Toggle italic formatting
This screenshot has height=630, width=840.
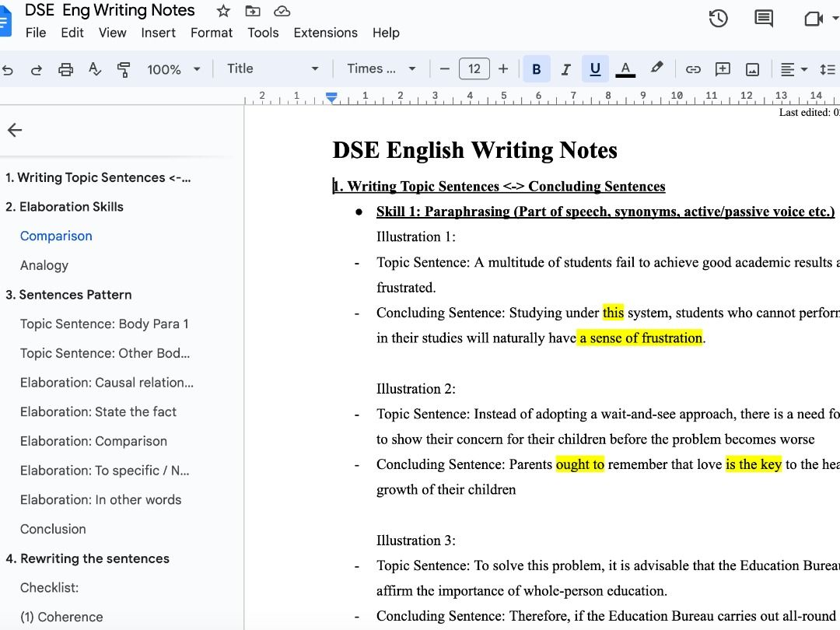[x=565, y=68]
